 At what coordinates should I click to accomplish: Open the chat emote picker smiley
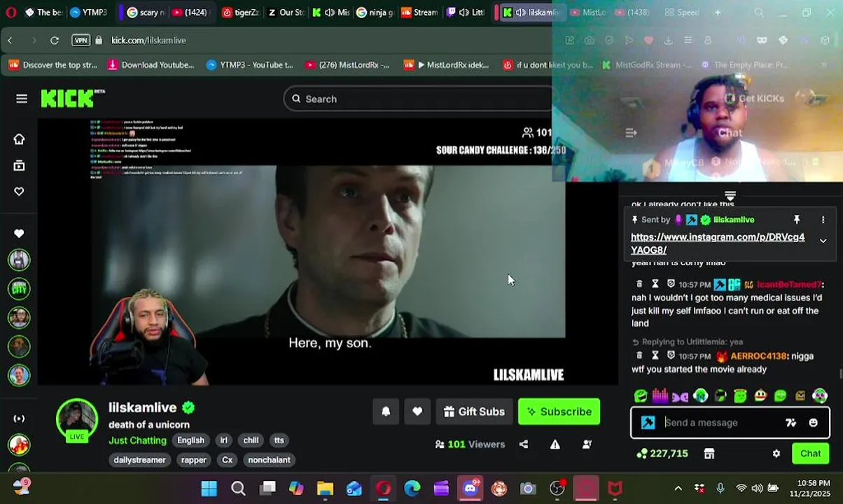813,423
